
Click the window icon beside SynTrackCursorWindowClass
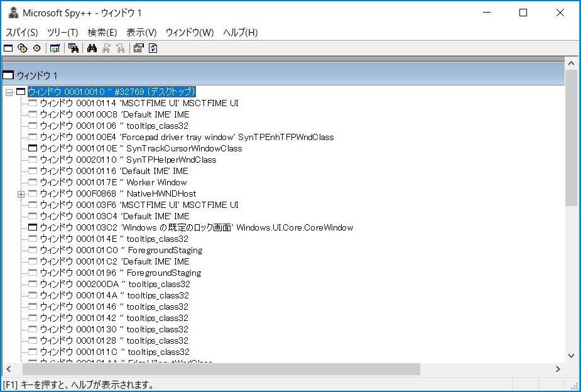point(33,148)
